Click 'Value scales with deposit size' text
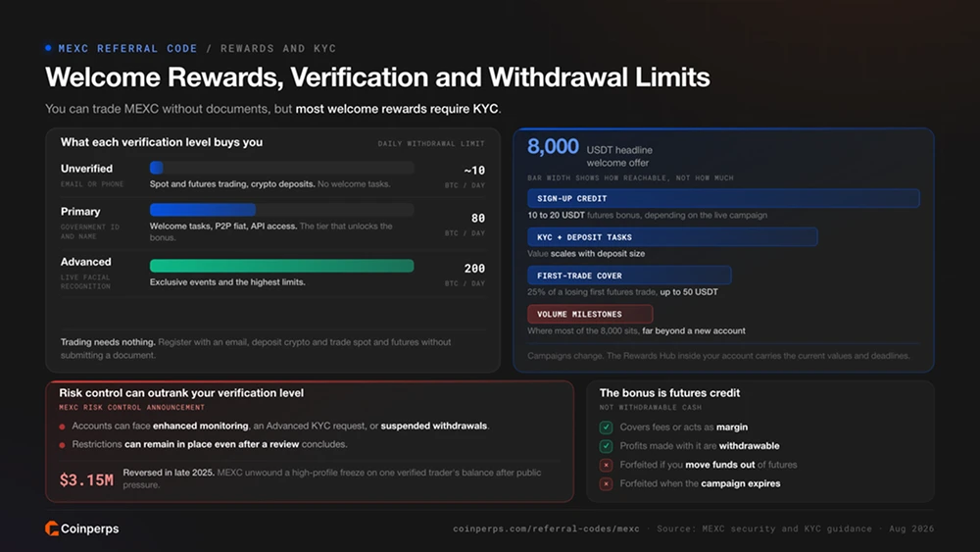This screenshot has width=980, height=552. (586, 253)
